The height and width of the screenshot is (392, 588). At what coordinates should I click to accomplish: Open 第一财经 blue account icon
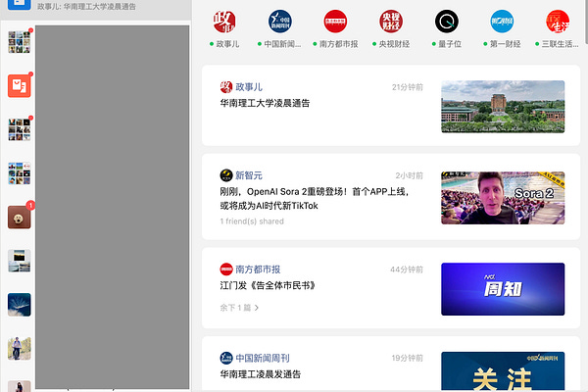pyautogui.click(x=502, y=22)
